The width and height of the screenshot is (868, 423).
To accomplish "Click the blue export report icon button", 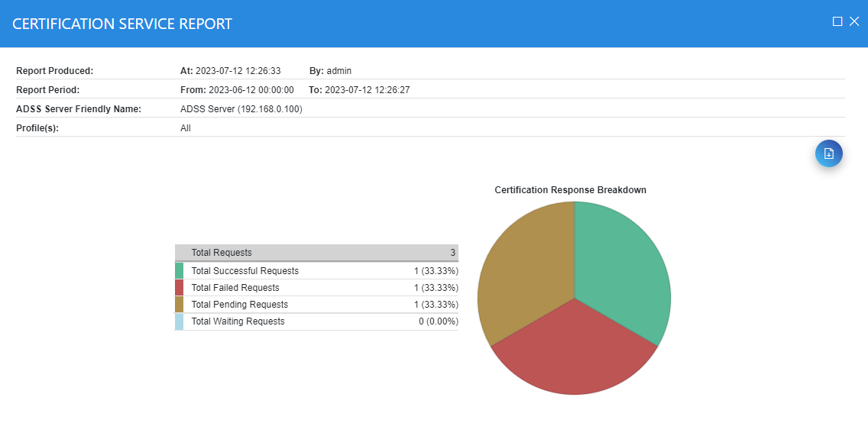I will pos(829,153).
